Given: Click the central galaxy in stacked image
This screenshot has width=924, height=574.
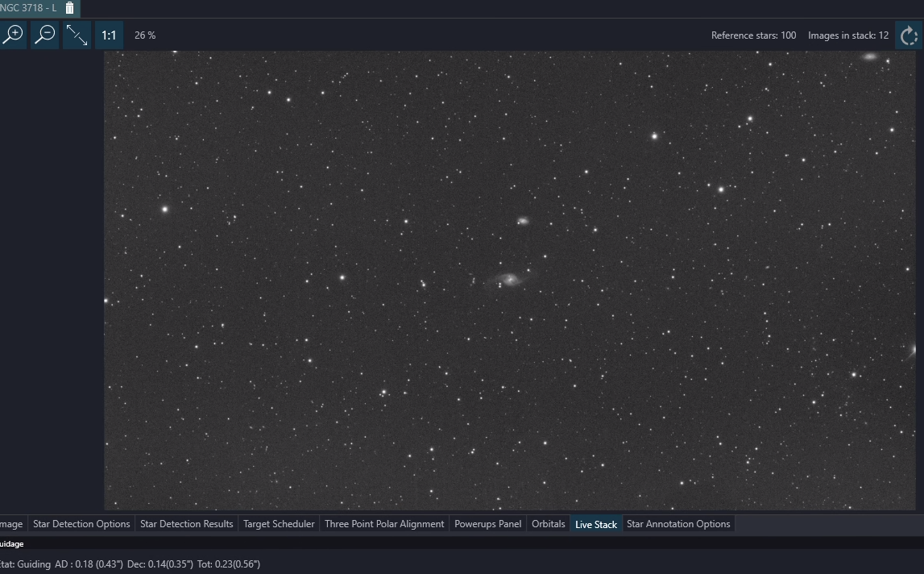Looking at the screenshot, I should (x=508, y=279).
